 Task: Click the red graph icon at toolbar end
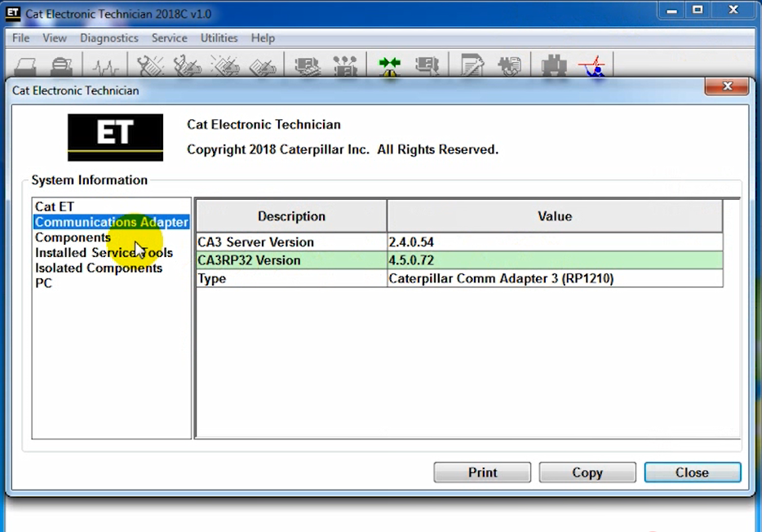click(x=592, y=66)
